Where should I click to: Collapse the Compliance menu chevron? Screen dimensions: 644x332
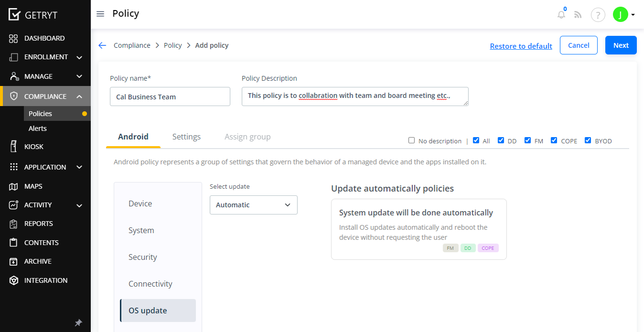pyautogui.click(x=79, y=96)
